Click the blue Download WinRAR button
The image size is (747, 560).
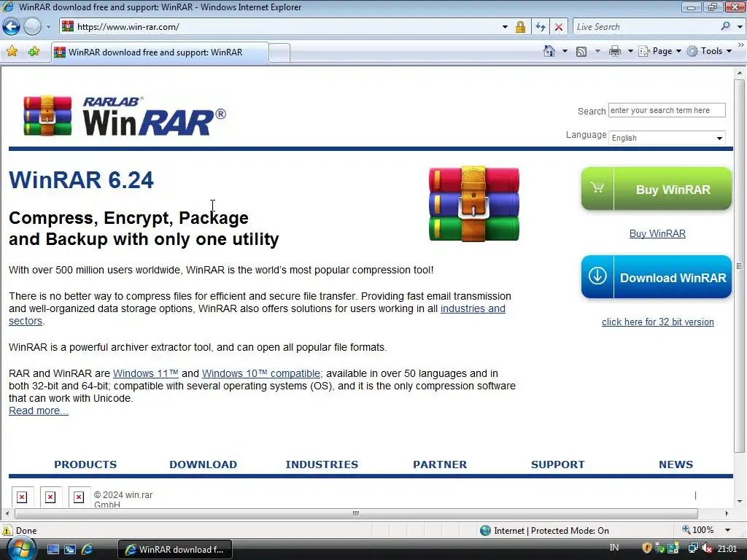657,276
